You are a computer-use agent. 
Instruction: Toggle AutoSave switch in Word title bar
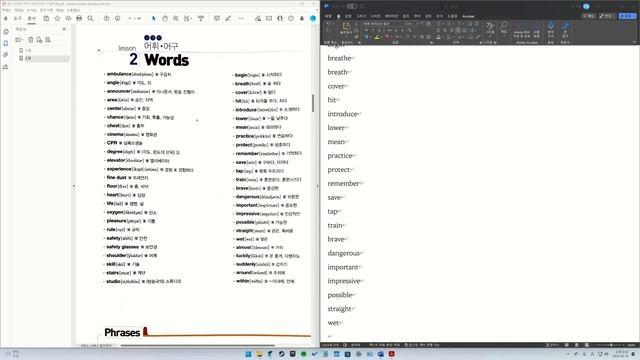[x=352, y=6]
